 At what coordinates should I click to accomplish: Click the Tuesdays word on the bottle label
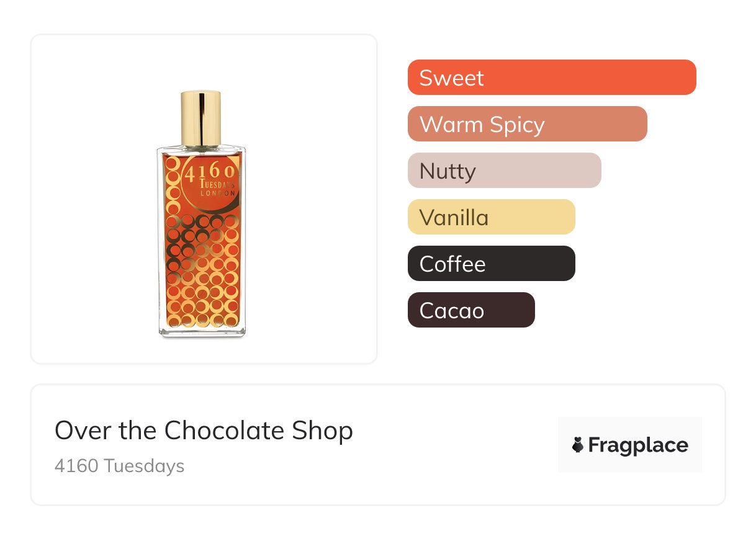click(217, 184)
